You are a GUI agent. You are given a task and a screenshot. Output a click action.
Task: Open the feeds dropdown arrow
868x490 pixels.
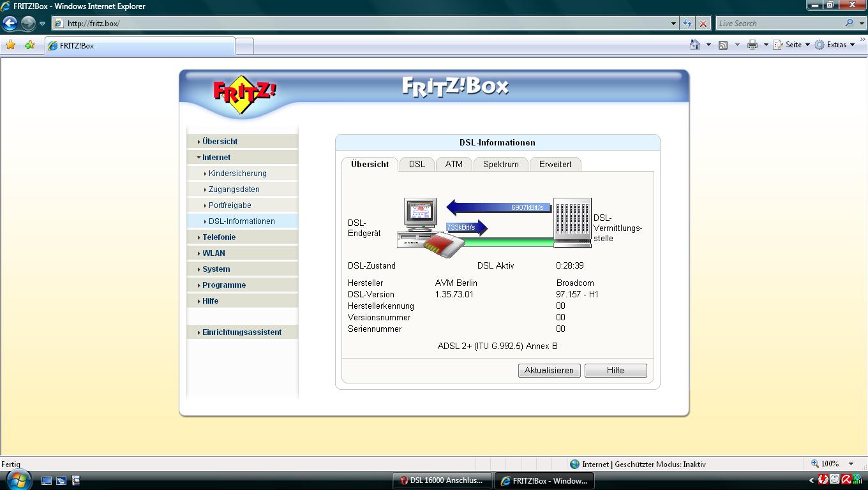[737, 45]
